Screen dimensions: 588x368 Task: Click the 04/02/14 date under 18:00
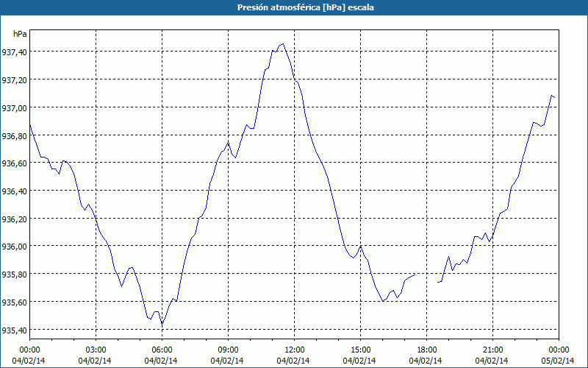tap(426, 361)
